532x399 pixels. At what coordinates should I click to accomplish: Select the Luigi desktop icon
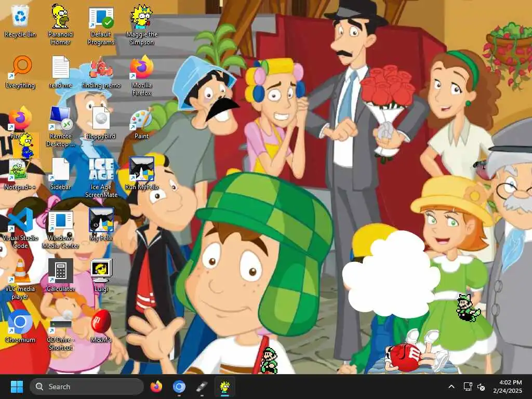[x=101, y=275]
